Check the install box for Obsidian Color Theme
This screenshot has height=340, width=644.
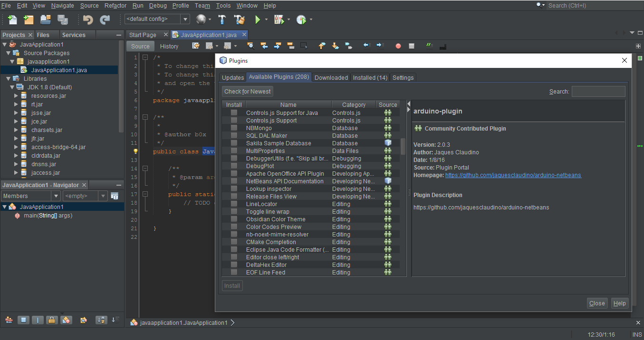click(234, 219)
